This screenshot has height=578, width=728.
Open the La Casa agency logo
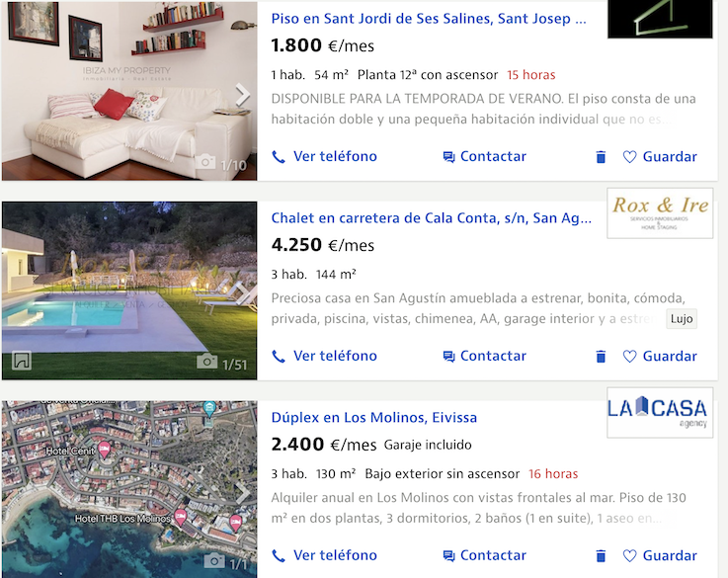point(660,413)
